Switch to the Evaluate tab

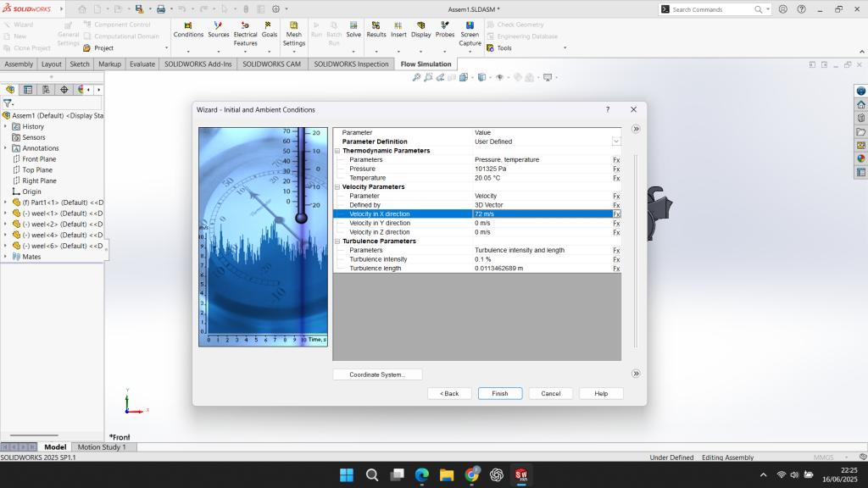pos(142,64)
